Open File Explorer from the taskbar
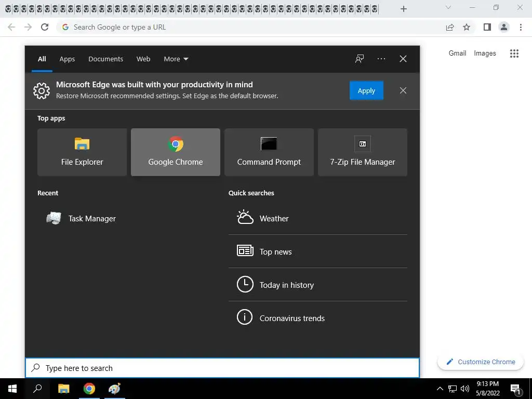This screenshot has width=532, height=399. click(x=64, y=389)
